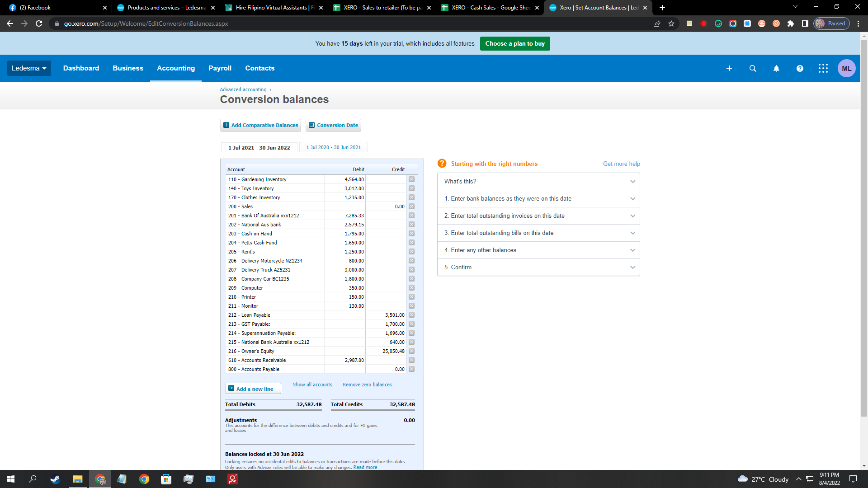The height and width of the screenshot is (488, 868).
Task: Open the notifications bell icon
Action: 776,68
